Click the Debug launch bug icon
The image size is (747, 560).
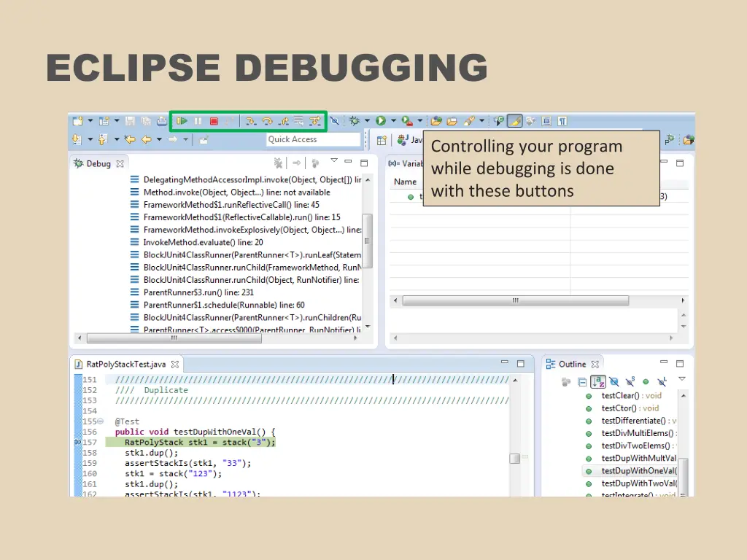pyautogui.click(x=355, y=120)
